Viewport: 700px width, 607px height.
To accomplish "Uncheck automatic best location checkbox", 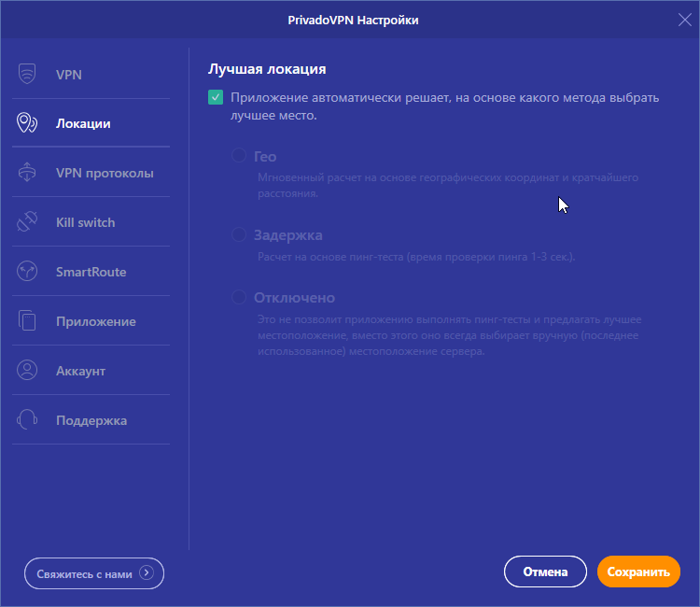I will pos(216,97).
